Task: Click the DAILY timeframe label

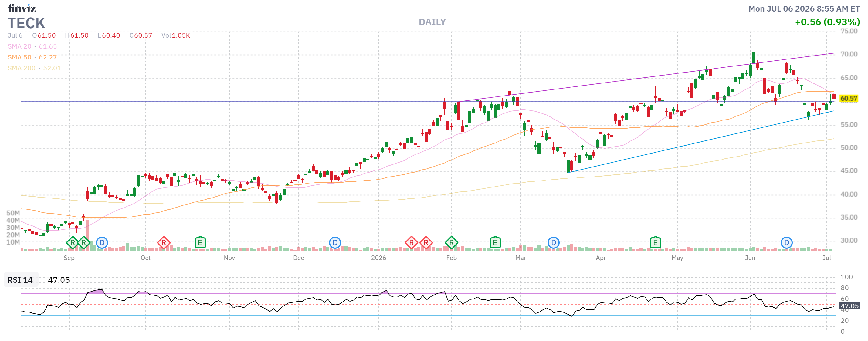Action: (432, 22)
